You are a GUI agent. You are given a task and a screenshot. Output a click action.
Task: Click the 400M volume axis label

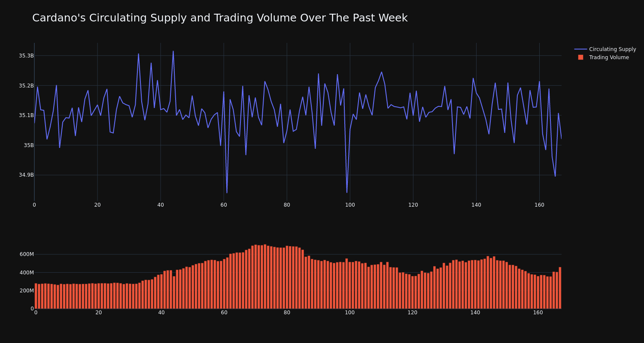[27, 273]
